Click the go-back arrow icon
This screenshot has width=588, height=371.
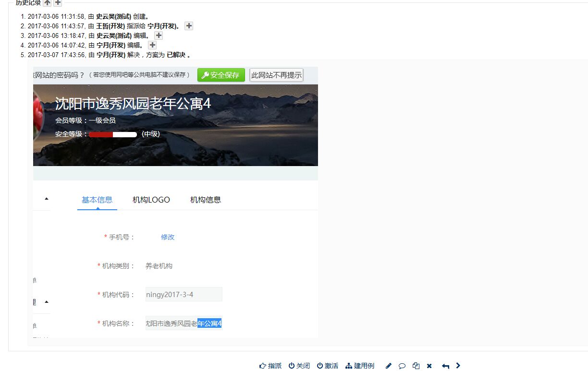(445, 366)
